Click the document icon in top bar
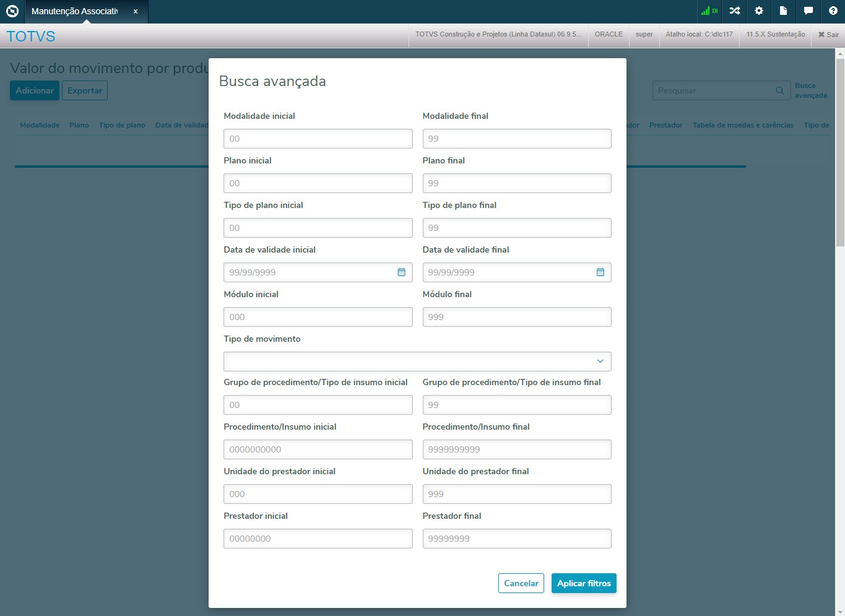The width and height of the screenshot is (845, 616). (783, 11)
